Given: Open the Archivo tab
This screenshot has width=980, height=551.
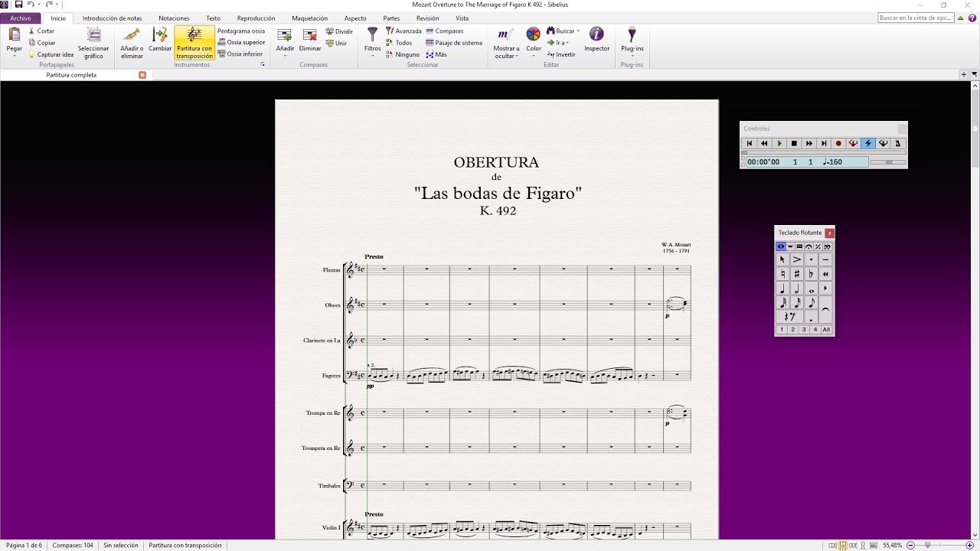Looking at the screenshot, I should [21, 18].
